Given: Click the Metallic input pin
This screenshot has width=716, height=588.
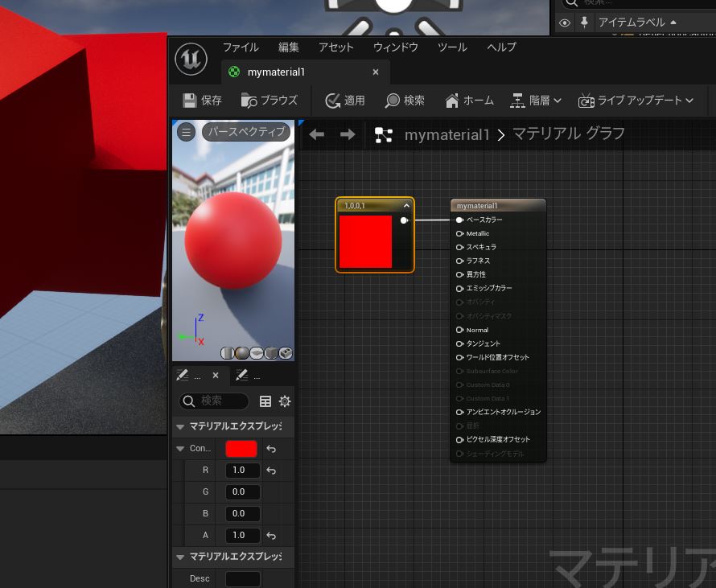Looking at the screenshot, I should (x=459, y=234).
